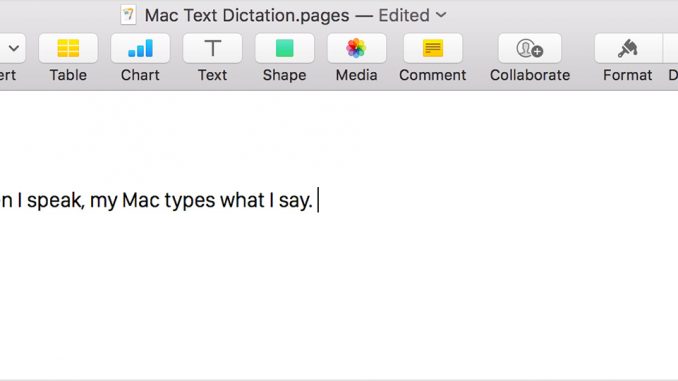This screenshot has height=381, width=678.
Task: Open the Chart bar-graph icon
Action: [x=140, y=48]
